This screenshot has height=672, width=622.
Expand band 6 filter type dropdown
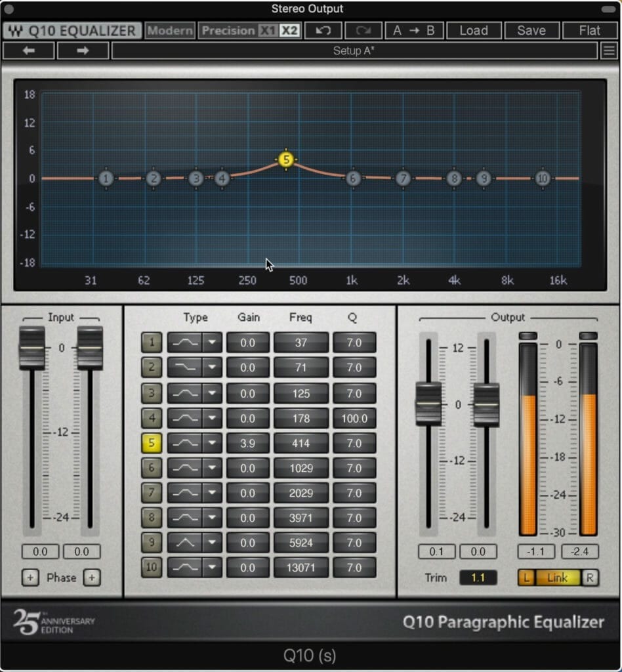212,467
